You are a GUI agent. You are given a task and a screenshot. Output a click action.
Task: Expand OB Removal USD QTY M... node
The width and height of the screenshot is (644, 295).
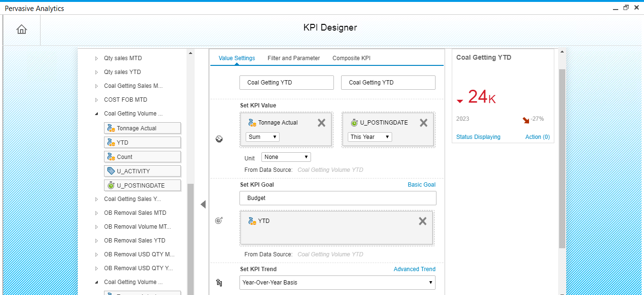tap(96, 254)
